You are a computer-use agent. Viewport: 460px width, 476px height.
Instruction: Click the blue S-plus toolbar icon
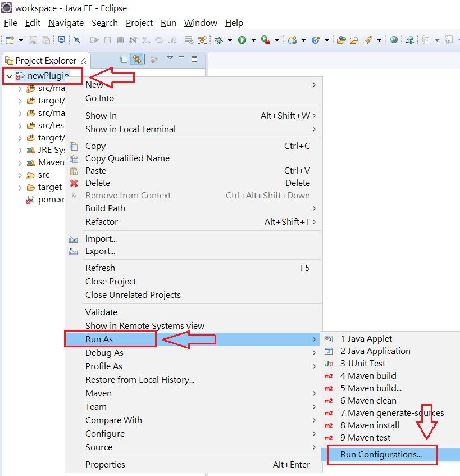[x=316, y=40]
